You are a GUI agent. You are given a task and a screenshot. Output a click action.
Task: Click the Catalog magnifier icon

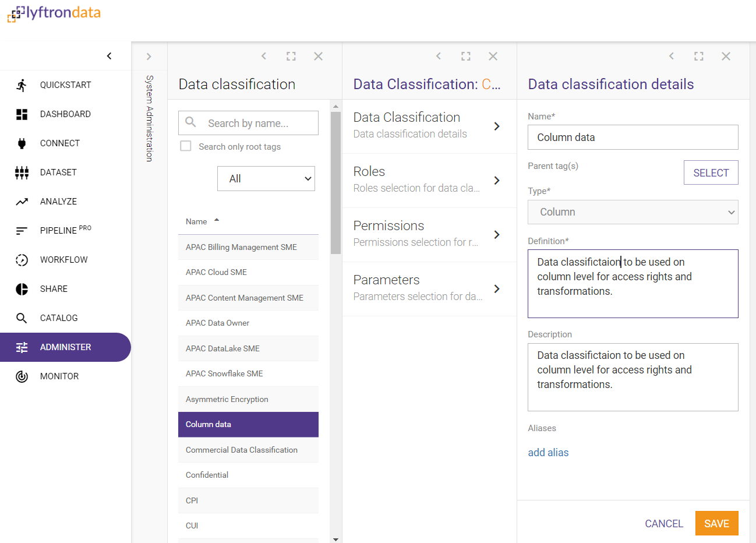coord(22,318)
